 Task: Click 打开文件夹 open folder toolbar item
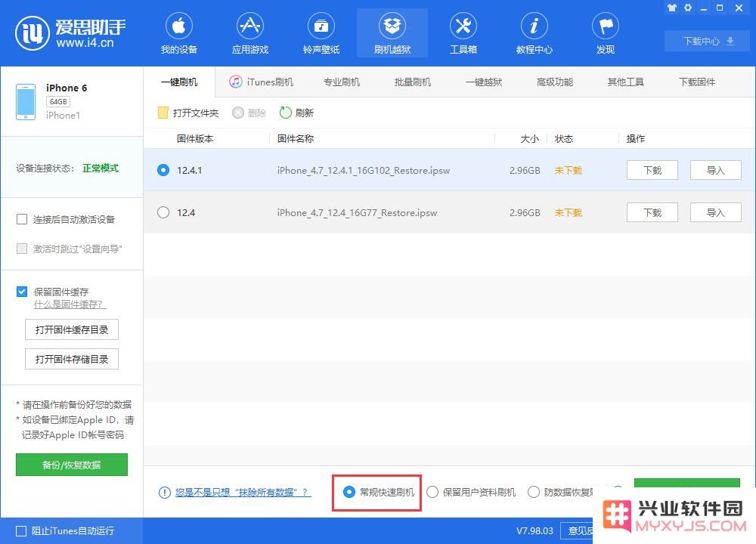pos(188,113)
